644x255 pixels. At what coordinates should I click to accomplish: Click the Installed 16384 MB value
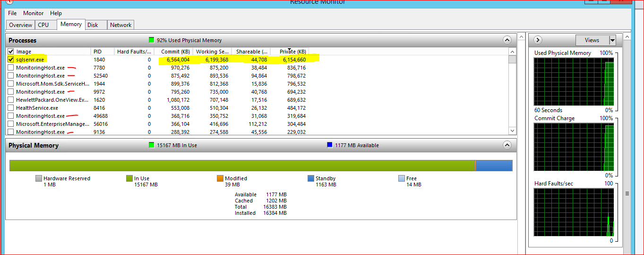point(275,213)
